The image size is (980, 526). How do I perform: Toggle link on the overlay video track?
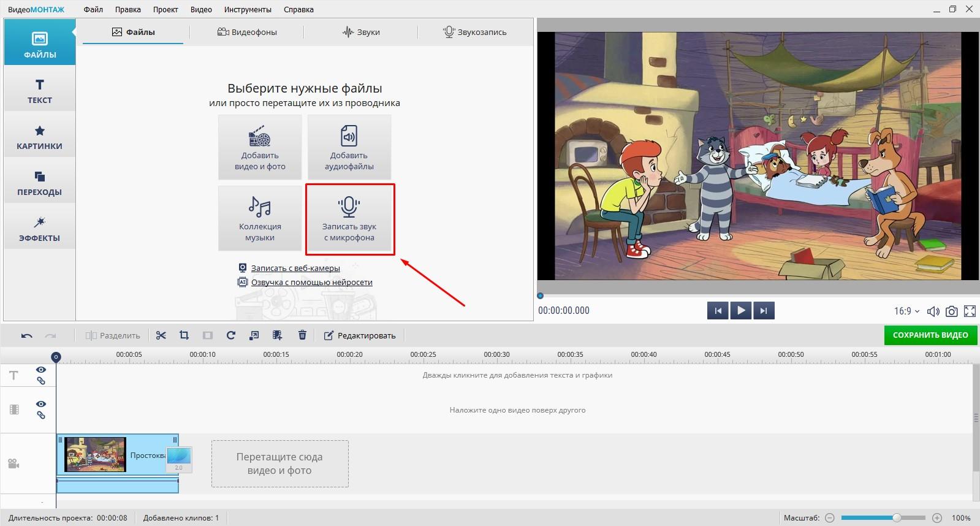pyautogui.click(x=41, y=415)
